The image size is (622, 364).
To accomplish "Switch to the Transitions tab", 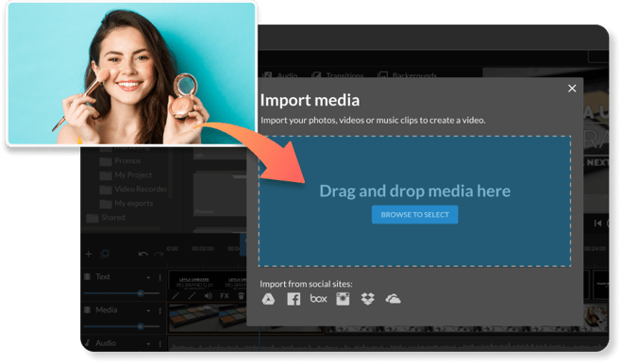I will point(338,74).
